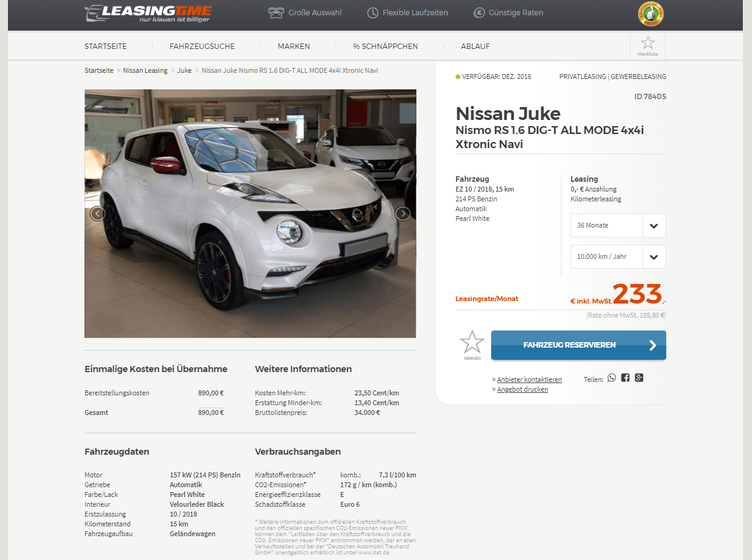Screen dimensions: 752x560
Task: Open the Fahrzeugsuche menu item
Action: [x=202, y=47]
